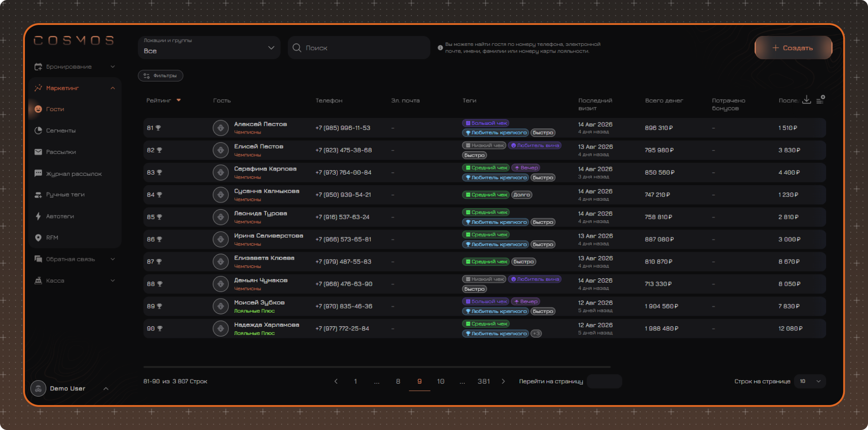Click the info icon beside hint text
Viewport: 868px width, 430px height.
click(x=440, y=48)
